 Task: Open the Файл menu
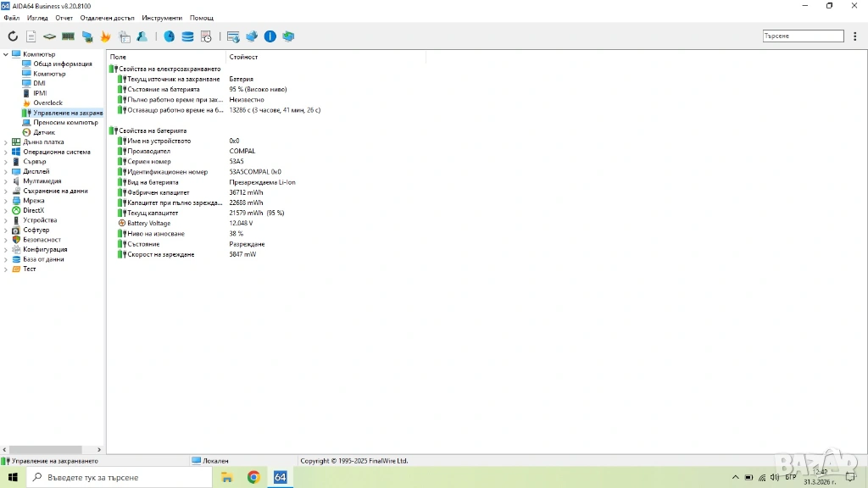pos(11,18)
